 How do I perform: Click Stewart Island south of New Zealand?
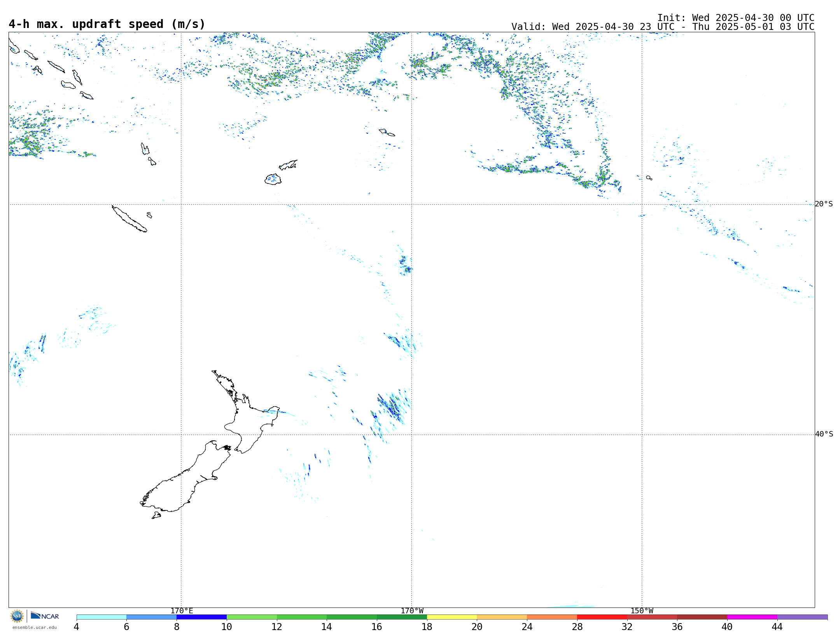156,515
